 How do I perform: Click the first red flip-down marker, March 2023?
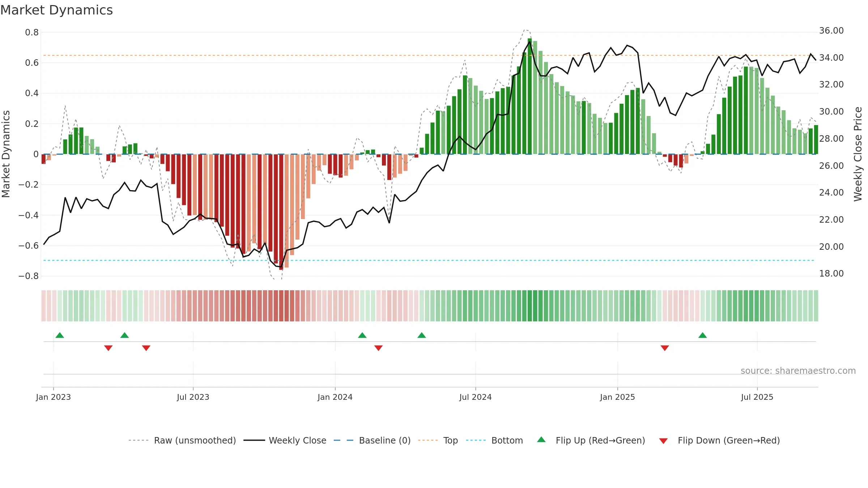[109, 348]
